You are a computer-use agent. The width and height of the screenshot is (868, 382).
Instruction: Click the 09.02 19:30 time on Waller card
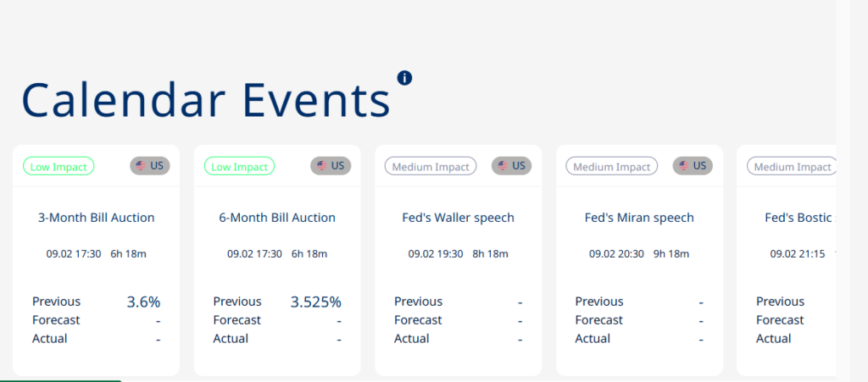click(436, 254)
